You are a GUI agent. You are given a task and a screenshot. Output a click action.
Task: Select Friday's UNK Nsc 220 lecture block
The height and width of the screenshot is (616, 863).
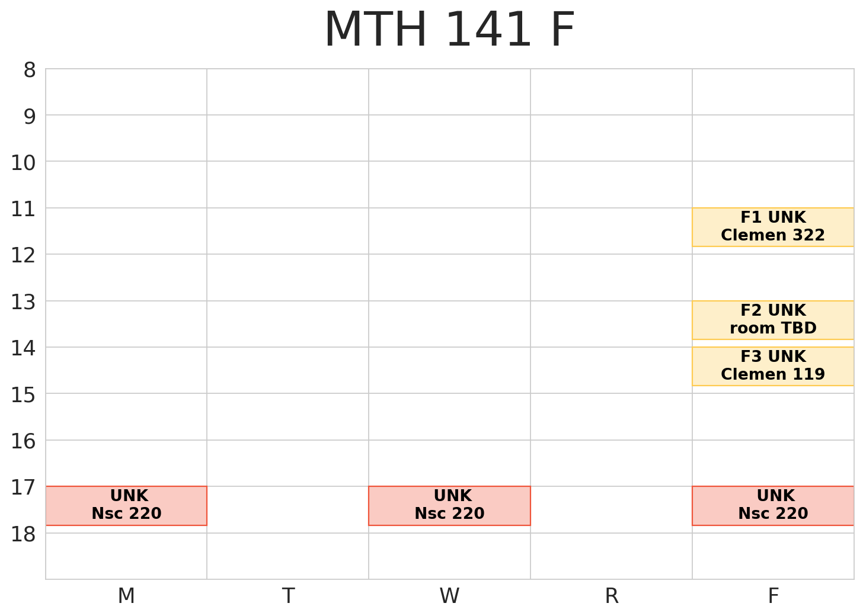[x=772, y=505]
